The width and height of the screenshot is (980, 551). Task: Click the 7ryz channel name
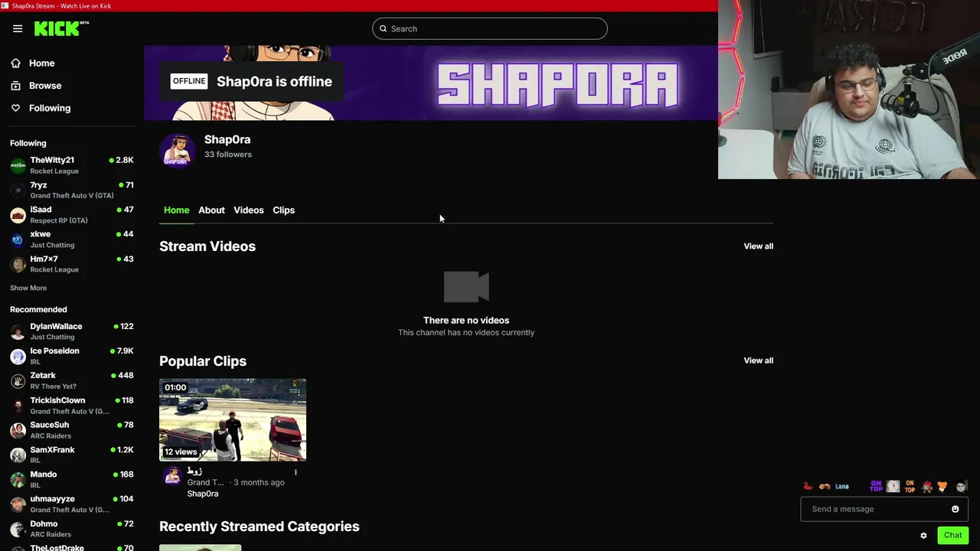[x=38, y=185]
